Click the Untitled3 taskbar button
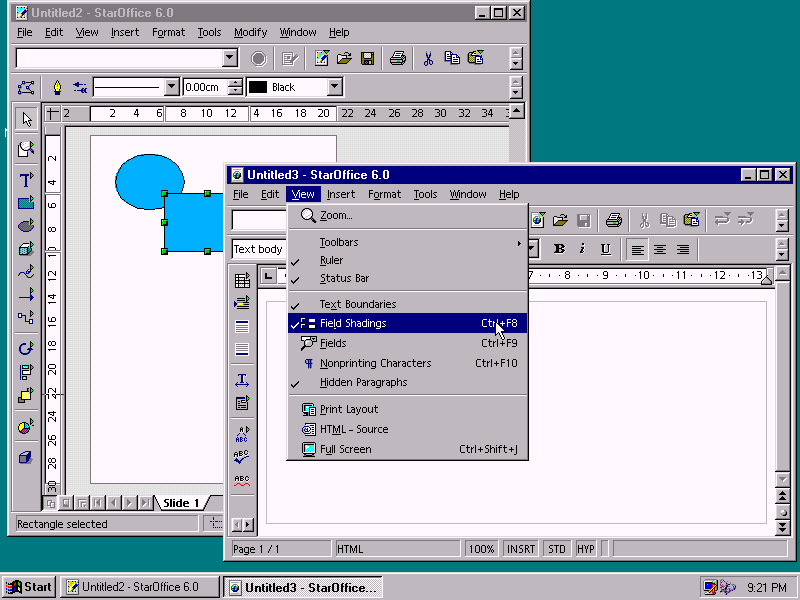This screenshot has width=800, height=600. click(x=303, y=587)
